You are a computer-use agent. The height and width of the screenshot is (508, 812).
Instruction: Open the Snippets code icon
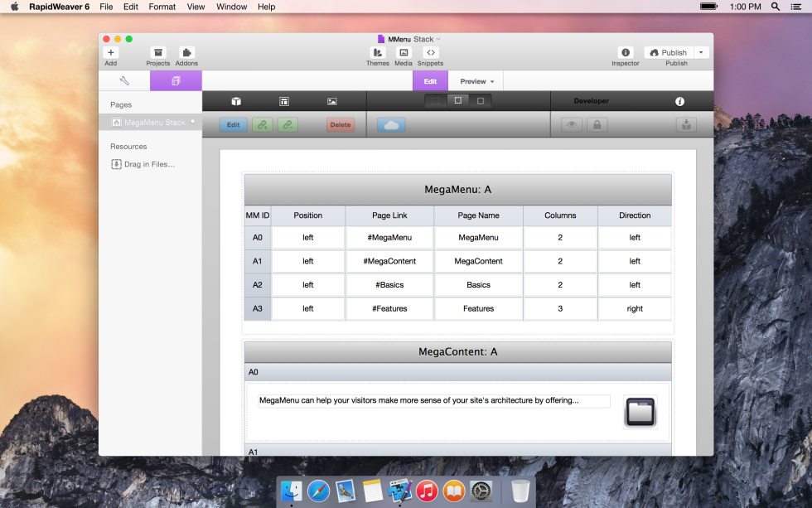pyautogui.click(x=430, y=52)
